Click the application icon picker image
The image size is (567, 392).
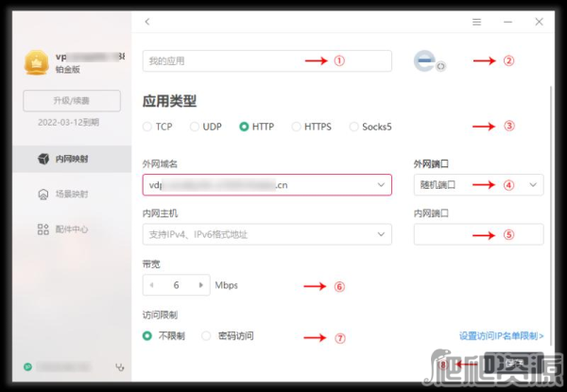(x=427, y=61)
